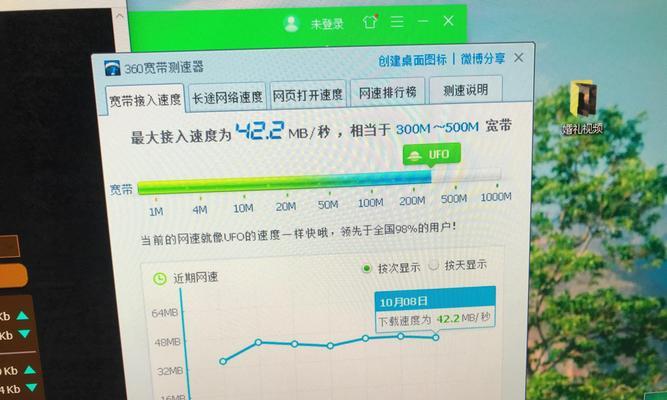The image size is (667, 400).
Task: Click the user avatar icon in green window
Action: (x=291, y=23)
